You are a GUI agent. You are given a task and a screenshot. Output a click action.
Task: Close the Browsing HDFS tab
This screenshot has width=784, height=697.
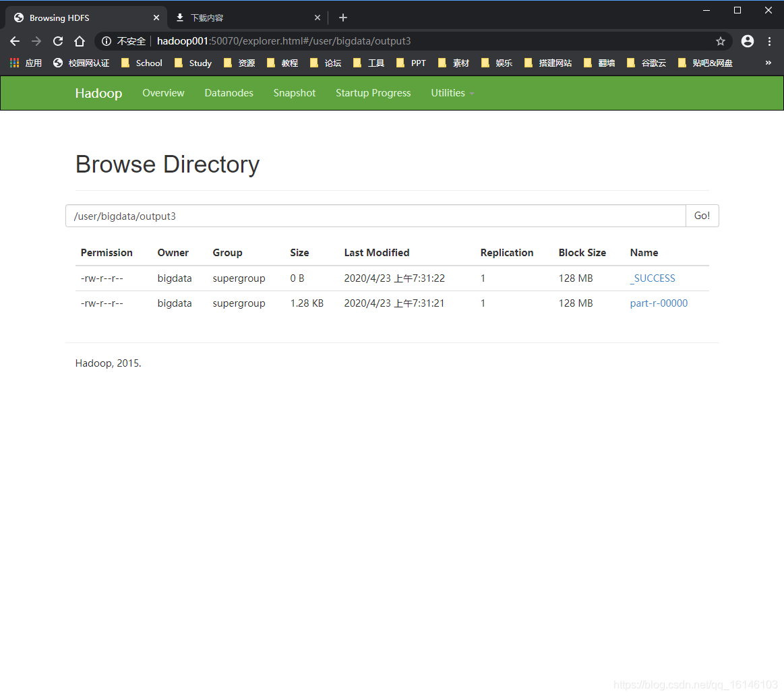[x=156, y=18]
